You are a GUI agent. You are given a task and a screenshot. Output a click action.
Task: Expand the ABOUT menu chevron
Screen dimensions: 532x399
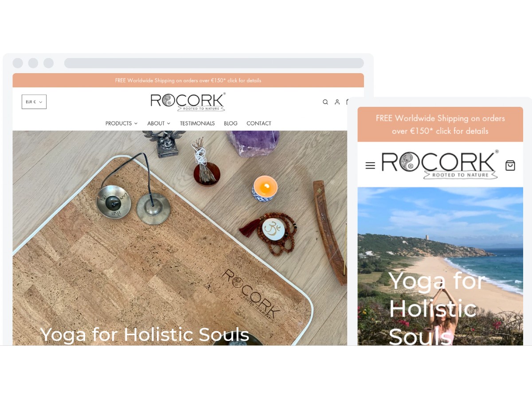click(168, 123)
